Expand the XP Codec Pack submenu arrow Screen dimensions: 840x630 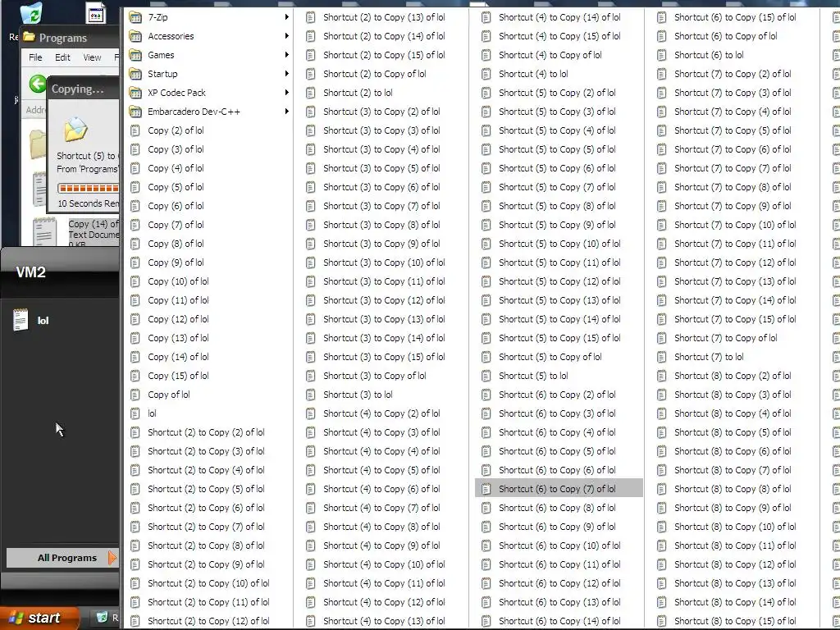coord(286,93)
